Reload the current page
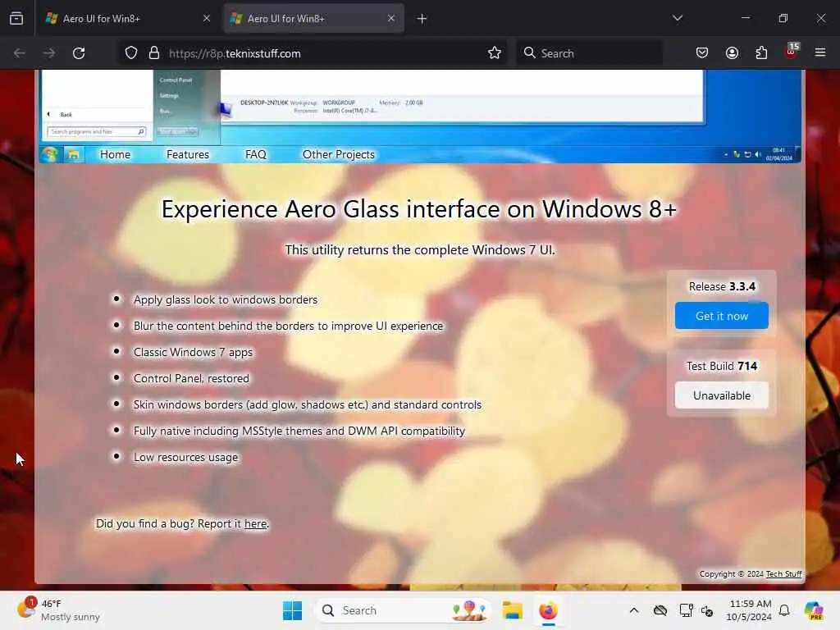This screenshot has width=840, height=630. tap(79, 53)
